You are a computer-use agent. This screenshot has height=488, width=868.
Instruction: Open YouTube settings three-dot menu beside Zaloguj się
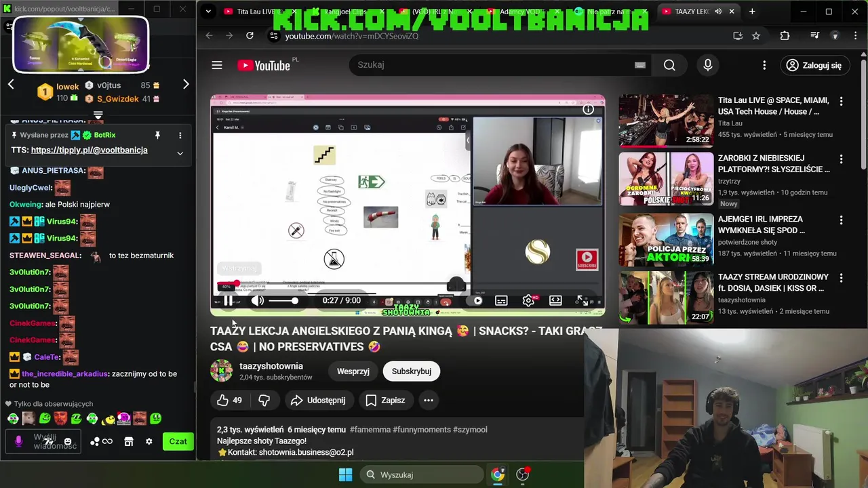pos(764,65)
